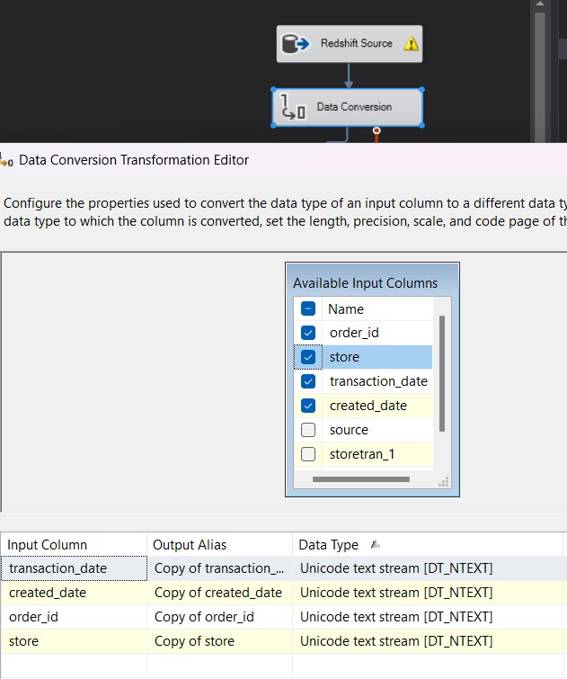Click the warning icon on Redshift Source
The height and width of the screenshot is (679, 567).
click(x=411, y=44)
